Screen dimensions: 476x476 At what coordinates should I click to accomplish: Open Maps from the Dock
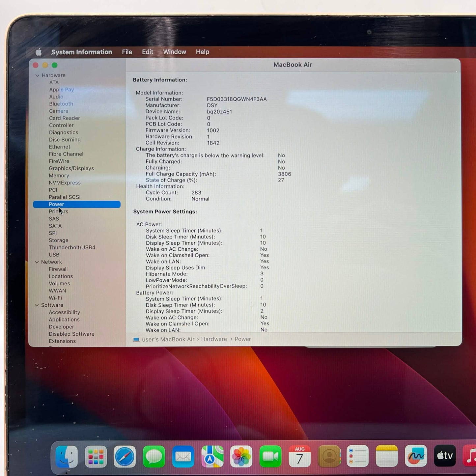pyautogui.click(x=212, y=457)
